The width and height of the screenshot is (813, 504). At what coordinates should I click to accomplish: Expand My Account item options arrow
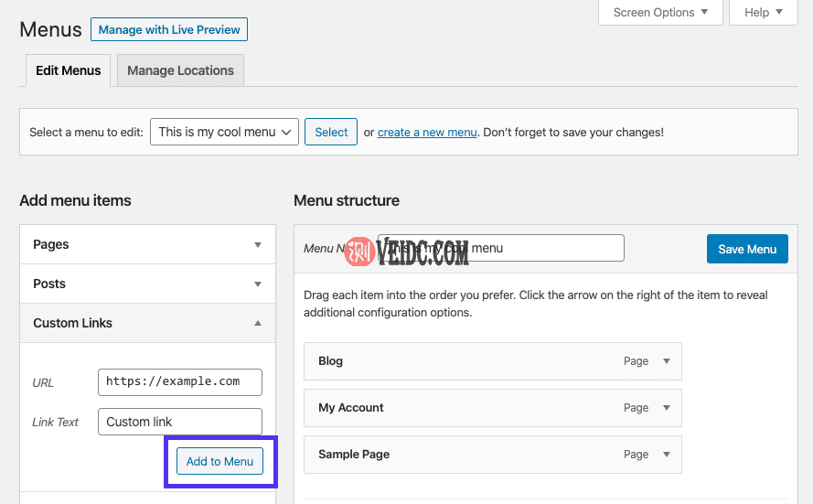point(667,408)
